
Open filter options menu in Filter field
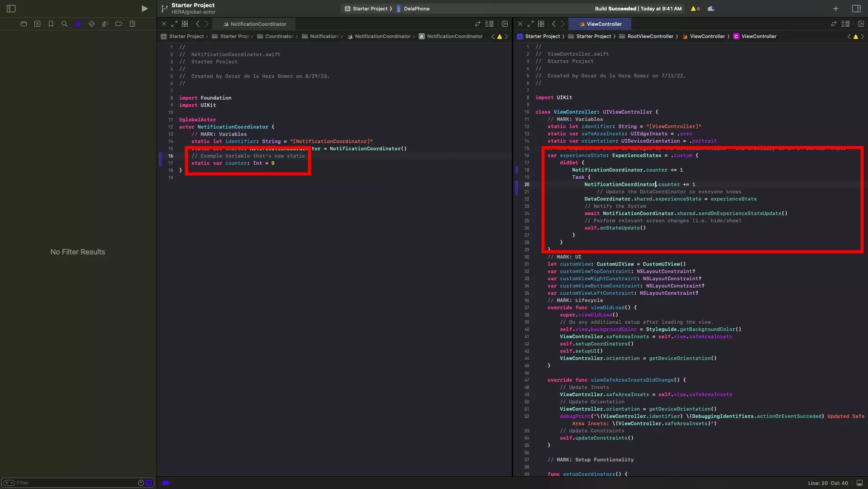(x=9, y=483)
